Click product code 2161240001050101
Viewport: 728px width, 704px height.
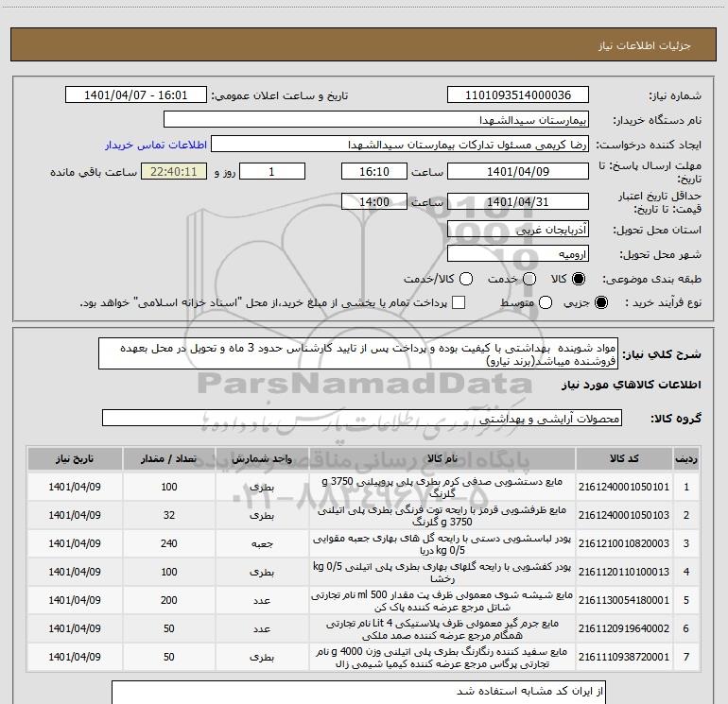coord(624,487)
